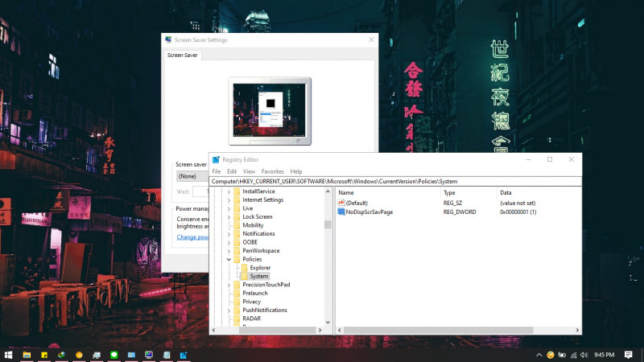Collapse the Policies tree node
Viewport: 644px width, 362px height.
[229, 259]
